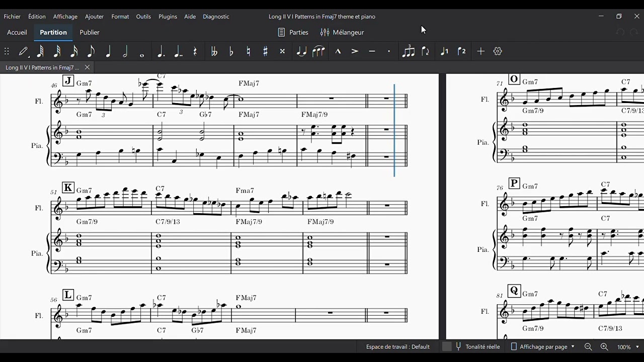644x362 pixels.
Task: Zoom out with the minus magnifier
Action: click(x=588, y=347)
